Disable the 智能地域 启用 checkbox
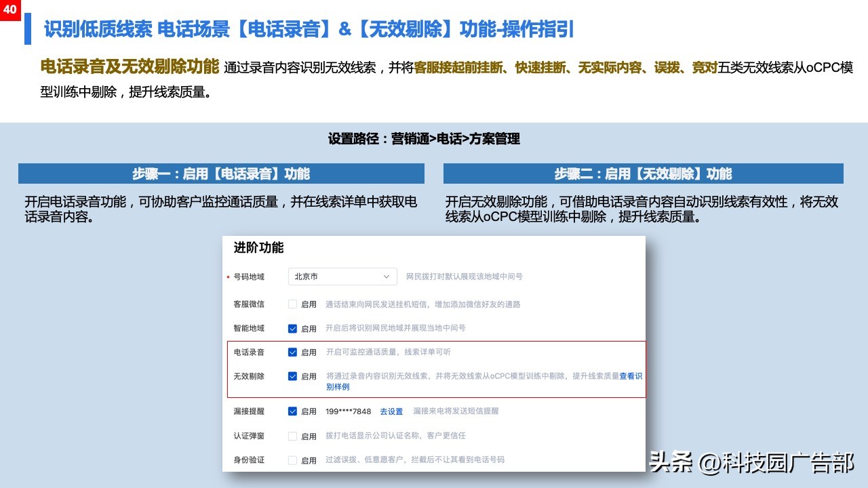This screenshot has height=488, width=868. click(x=292, y=328)
